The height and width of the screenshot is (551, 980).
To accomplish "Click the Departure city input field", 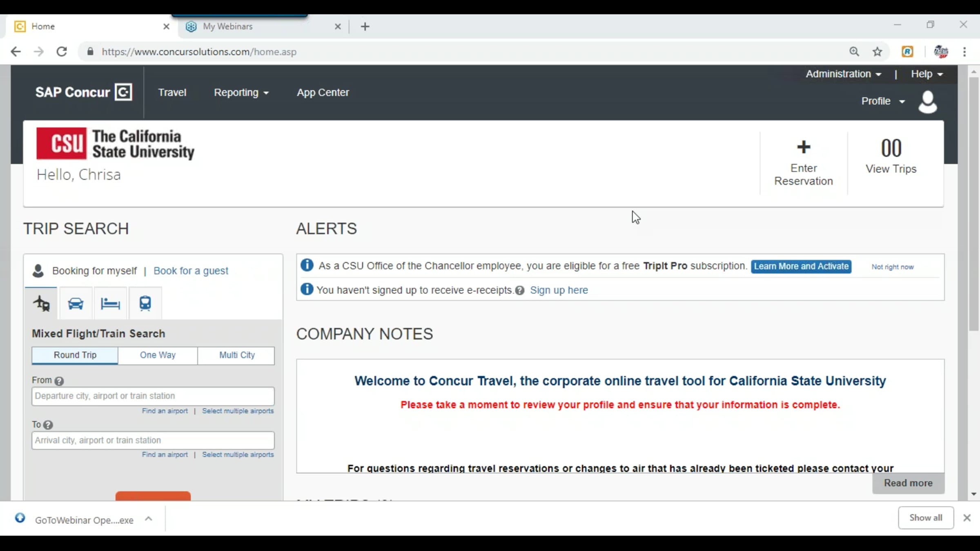I will point(153,396).
